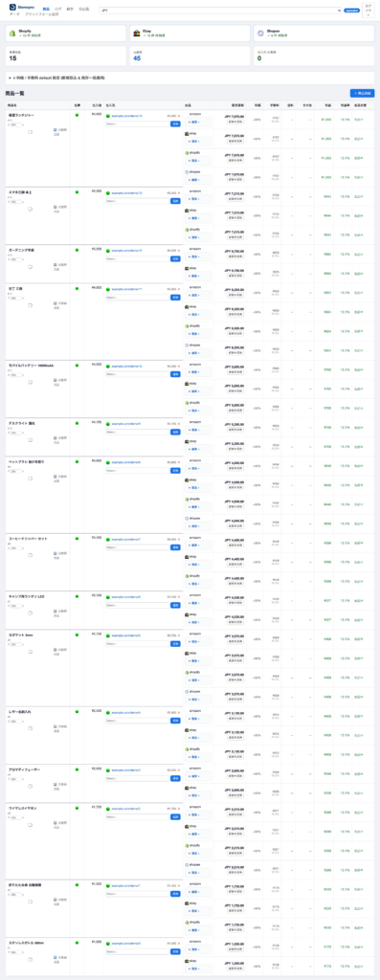Click the ebay icon in the ステンレスボトル listings
The height and width of the screenshot is (980, 380).
[x=187, y=961]
